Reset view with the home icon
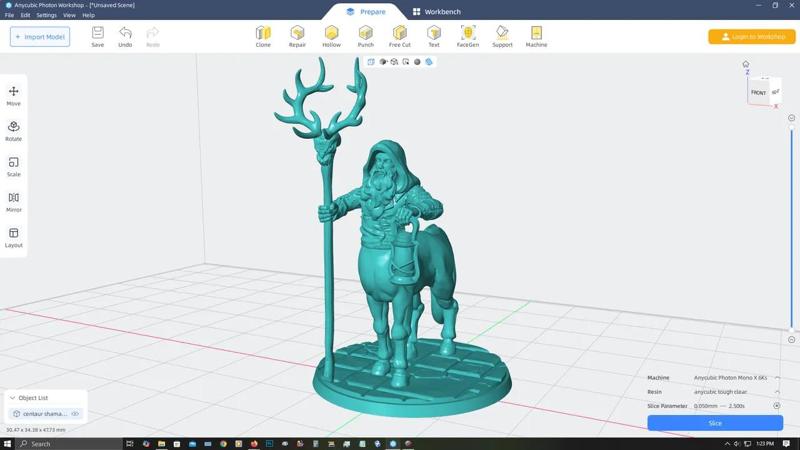The height and width of the screenshot is (450, 800). tap(746, 64)
